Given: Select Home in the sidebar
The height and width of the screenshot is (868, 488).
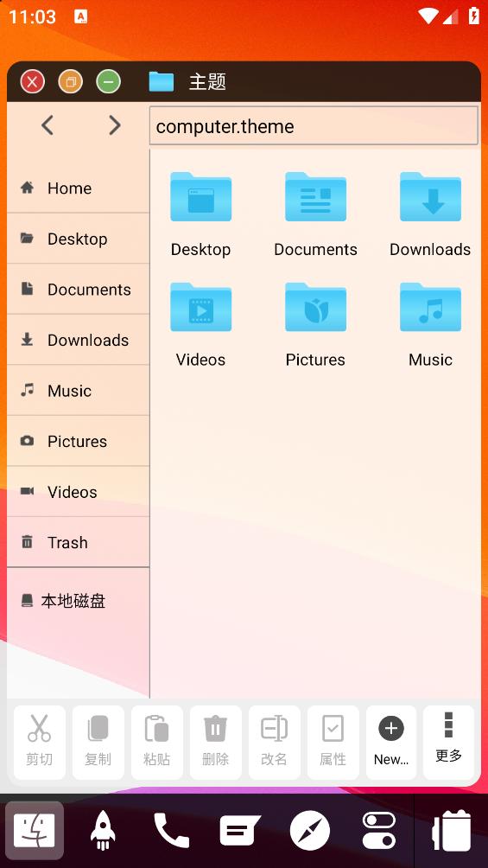Looking at the screenshot, I should pyautogui.click(x=79, y=188).
